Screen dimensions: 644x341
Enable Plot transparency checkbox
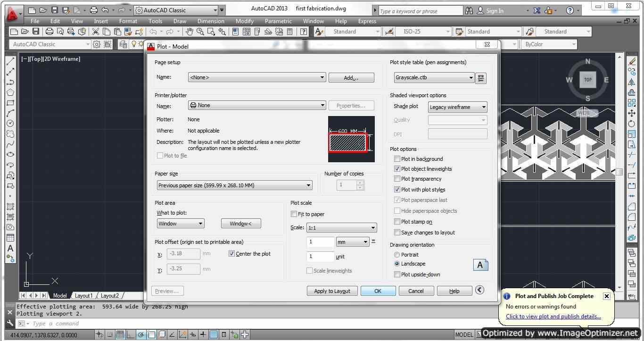click(397, 179)
